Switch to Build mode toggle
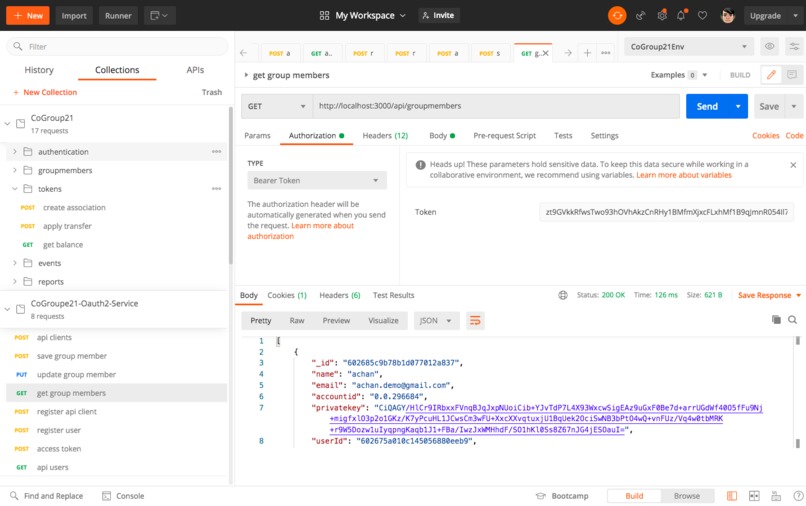Screen dimensions: 806x506 click(x=634, y=496)
